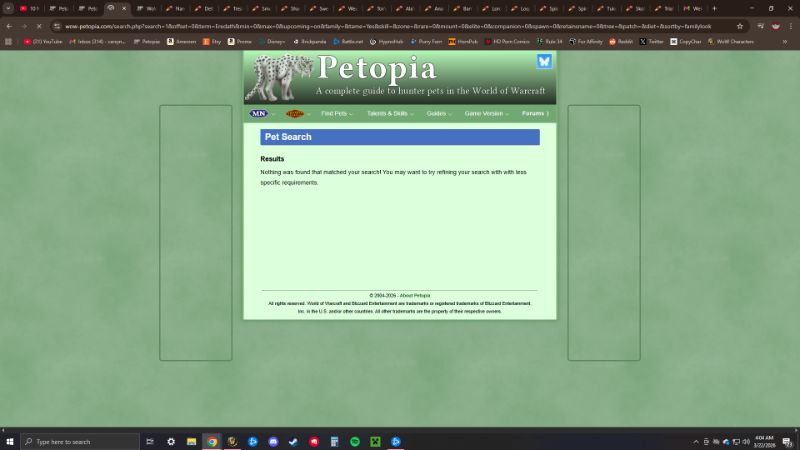Open the Chrome three-dot menu
The image size is (800, 450).
[x=790, y=26]
